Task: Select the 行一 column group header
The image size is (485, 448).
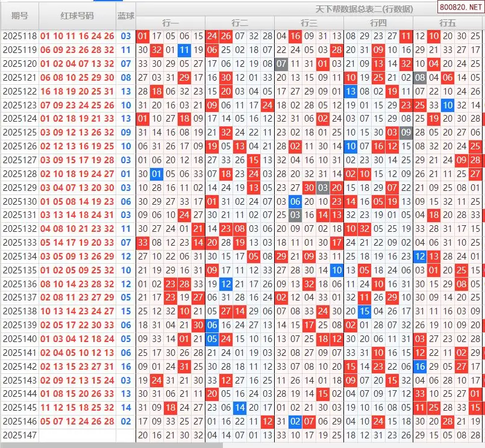Action: tap(171, 23)
